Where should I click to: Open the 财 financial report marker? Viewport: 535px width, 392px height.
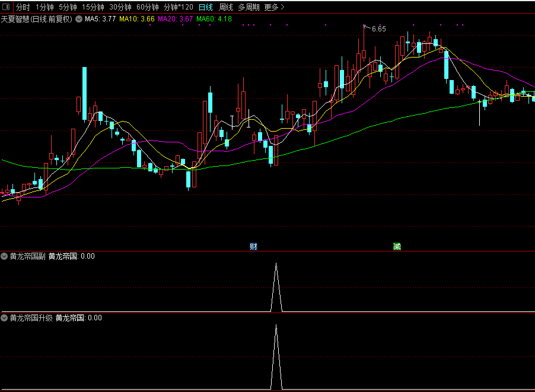(253, 246)
